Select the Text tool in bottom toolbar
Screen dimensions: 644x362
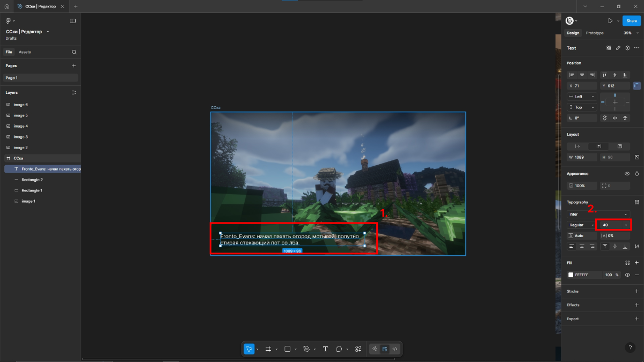point(325,349)
